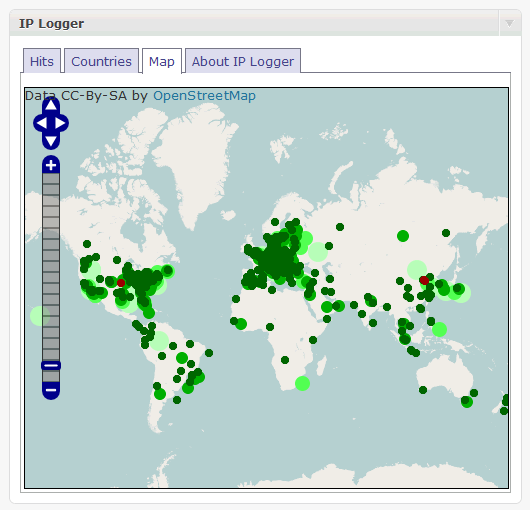Collapse the IP Logger panel arrow

509,23
